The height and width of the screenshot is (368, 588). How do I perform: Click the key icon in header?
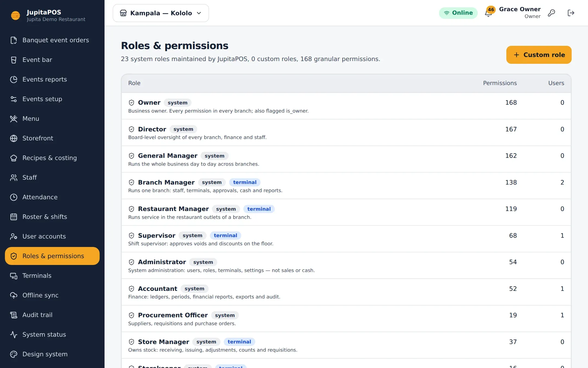(x=552, y=13)
